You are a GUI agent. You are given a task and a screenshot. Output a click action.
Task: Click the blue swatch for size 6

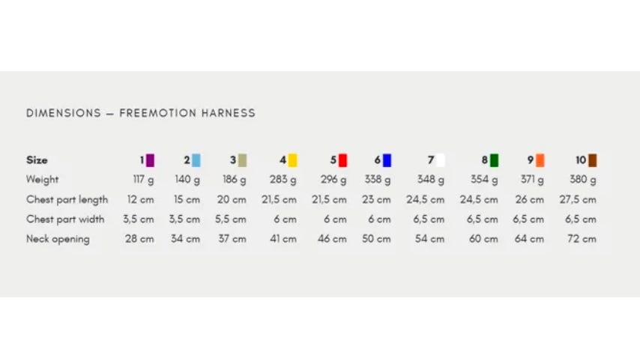[387, 160]
